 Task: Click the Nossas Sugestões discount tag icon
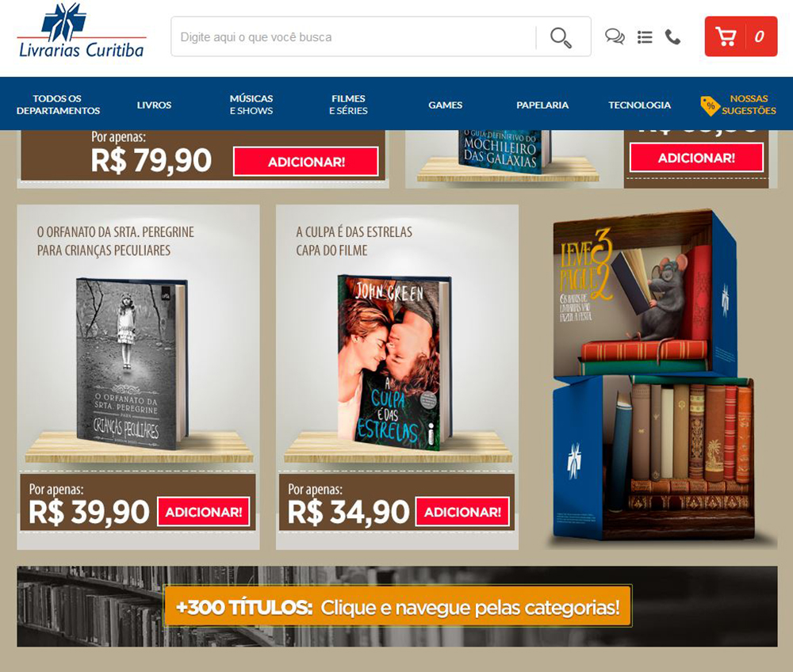coord(710,105)
